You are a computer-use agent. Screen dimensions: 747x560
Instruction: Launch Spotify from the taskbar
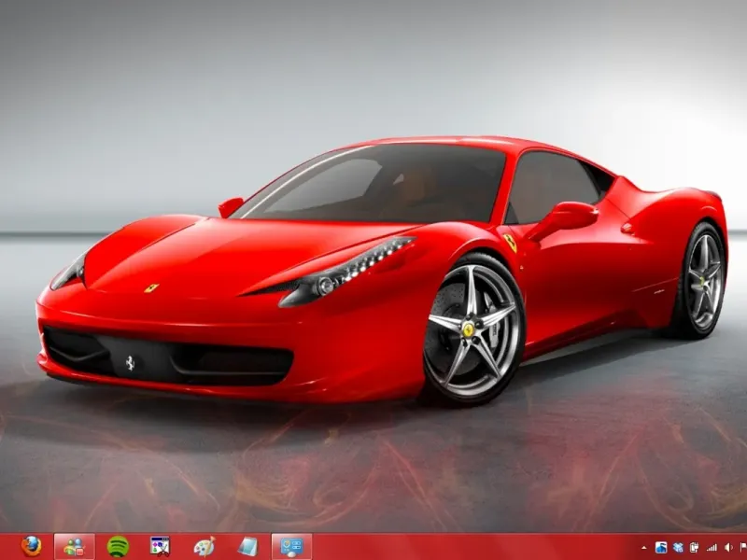click(x=118, y=546)
